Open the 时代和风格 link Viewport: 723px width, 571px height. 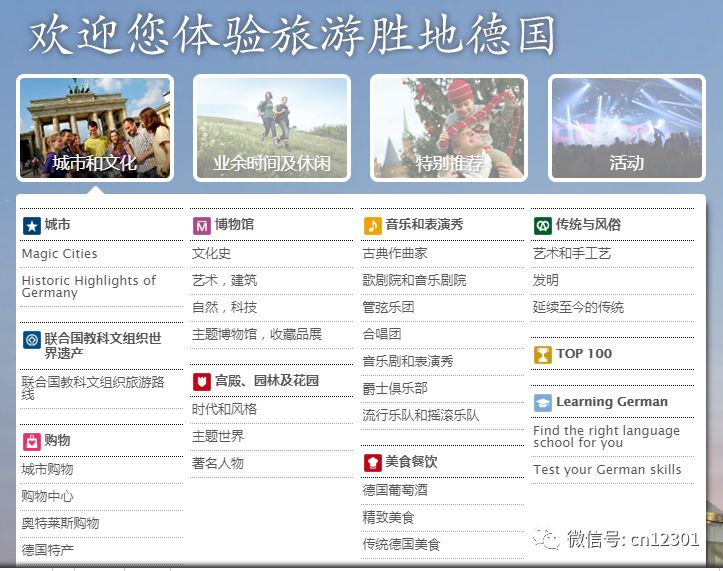click(x=225, y=409)
